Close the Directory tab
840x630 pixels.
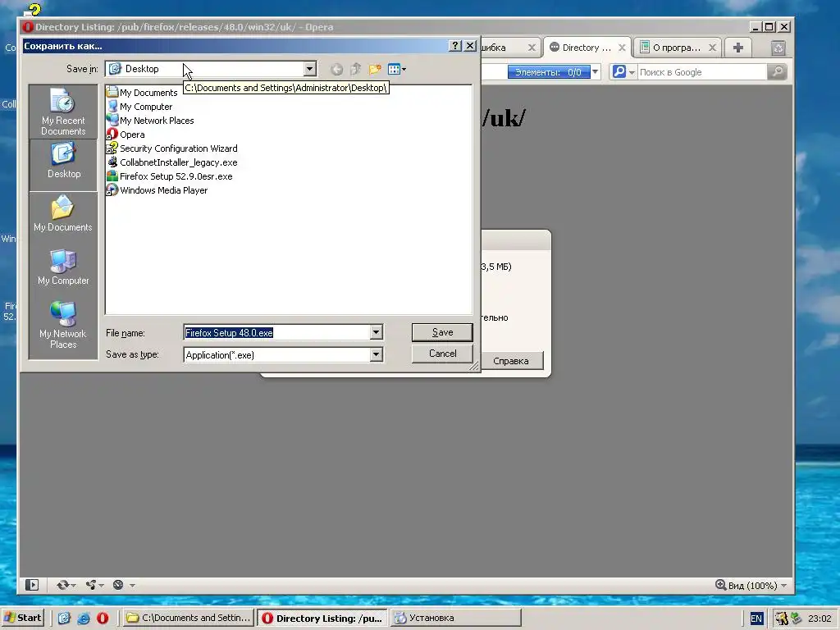622,48
